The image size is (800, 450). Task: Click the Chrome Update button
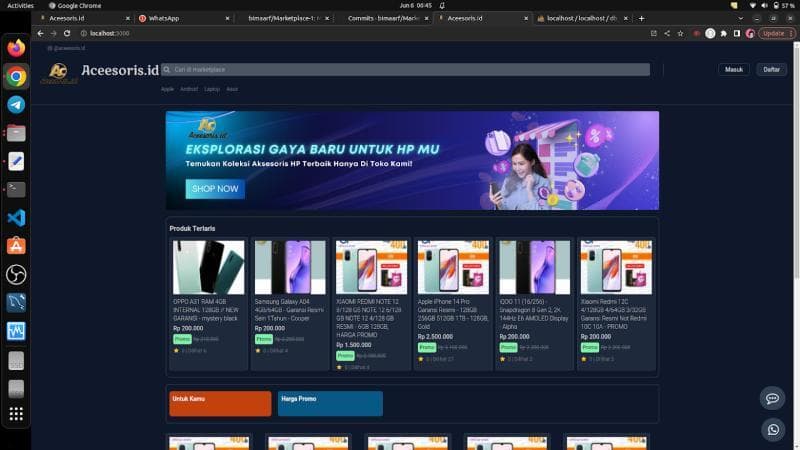(777, 33)
